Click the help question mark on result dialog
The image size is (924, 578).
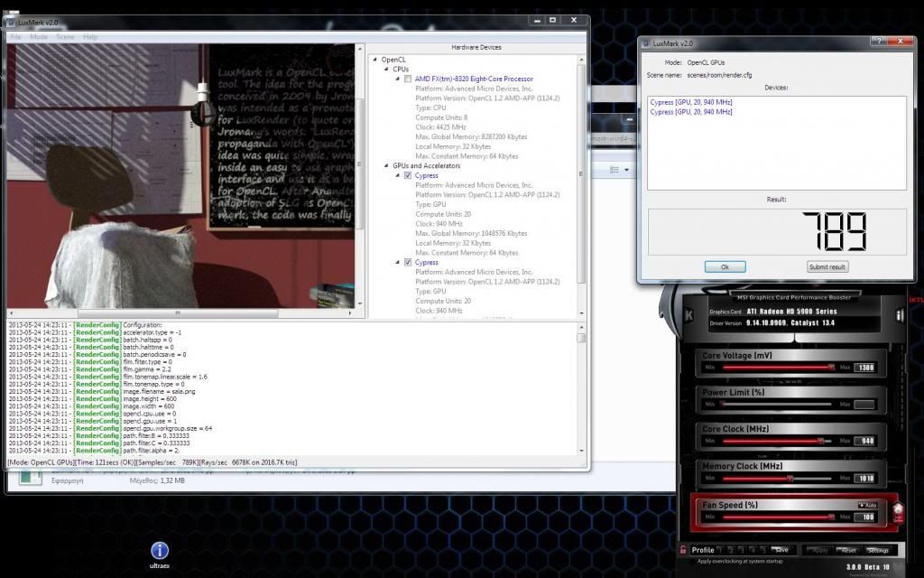[879, 42]
